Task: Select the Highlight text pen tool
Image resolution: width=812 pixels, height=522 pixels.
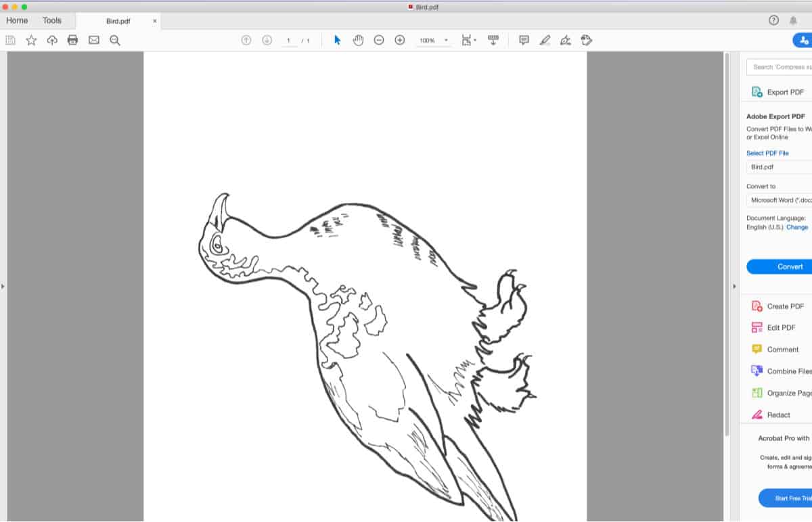Action: (x=545, y=41)
